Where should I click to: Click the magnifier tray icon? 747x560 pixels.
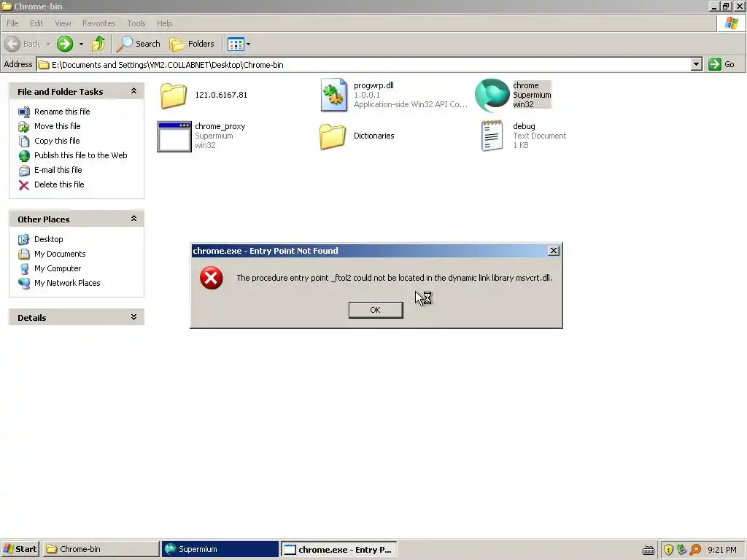(695, 550)
